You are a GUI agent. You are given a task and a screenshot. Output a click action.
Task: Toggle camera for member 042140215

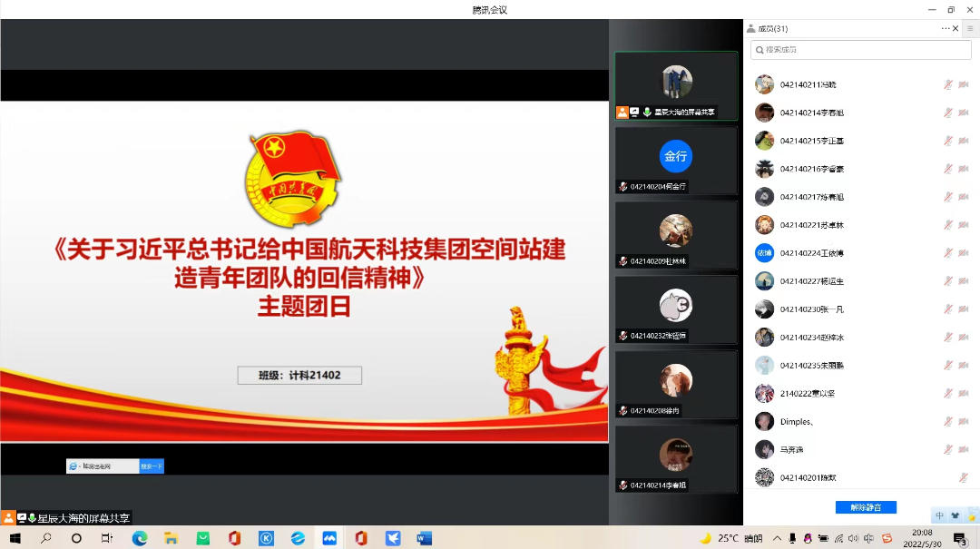[964, 141]
